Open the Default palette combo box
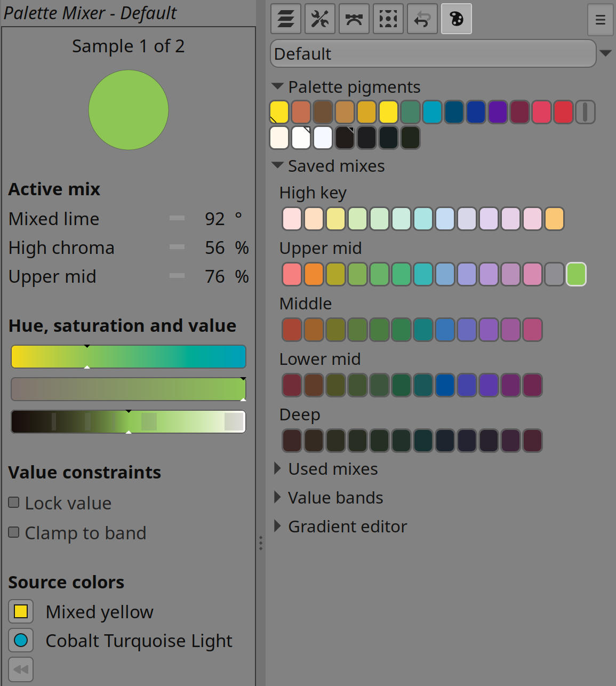 point(433,53)
